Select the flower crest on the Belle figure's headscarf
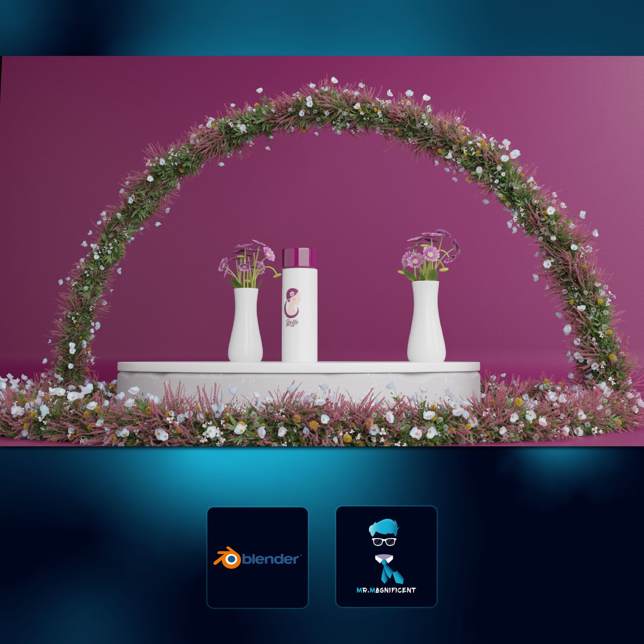 (292, 293)
